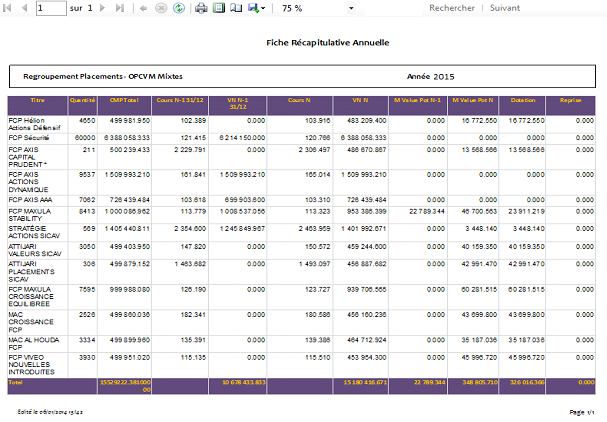607x422 pixels.
Task: Go to next page arrow
Action: tap(103, 8)
